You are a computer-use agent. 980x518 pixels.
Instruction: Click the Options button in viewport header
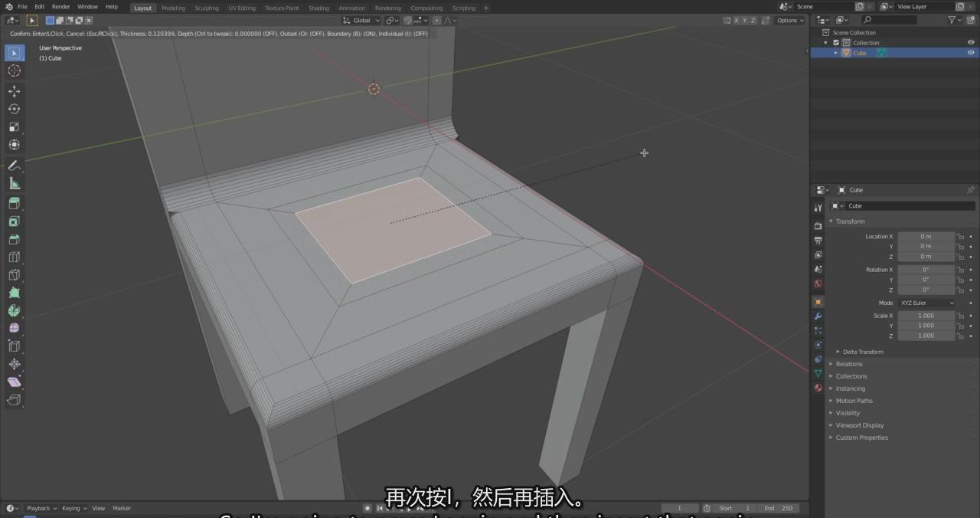point(789,21)
